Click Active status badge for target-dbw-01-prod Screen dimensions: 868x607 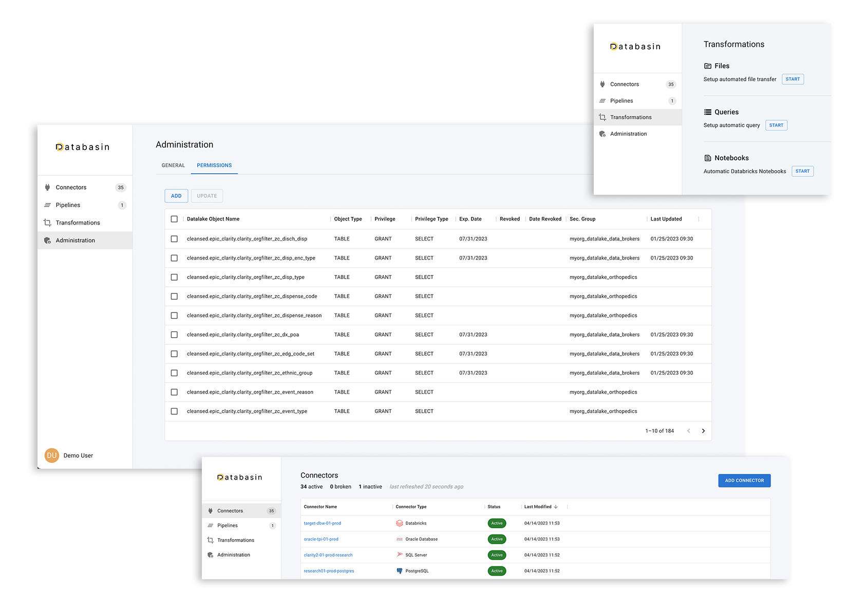497,523
